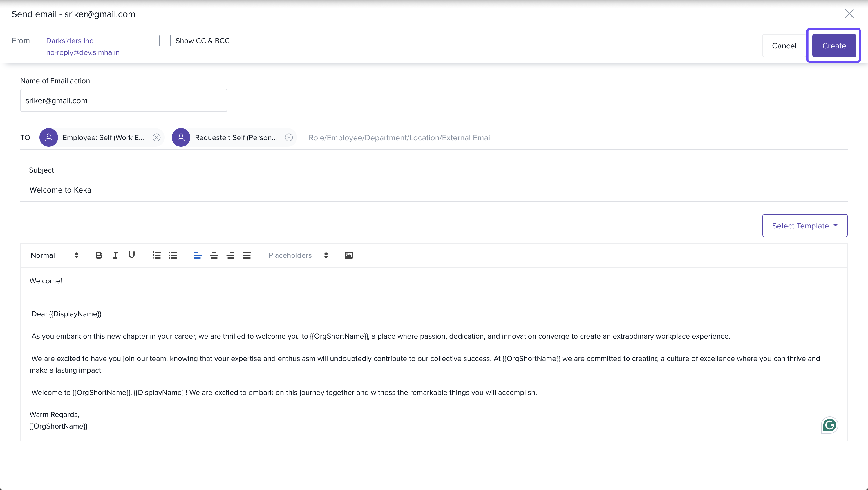Center align the text
Viewport: 868px width, 490px height.
214,255
